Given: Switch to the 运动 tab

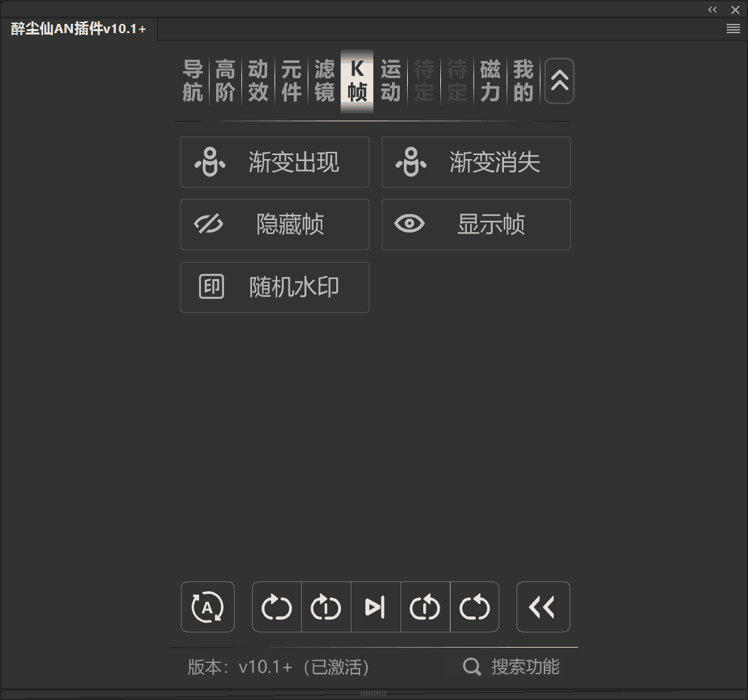Looking at the screenshot, I should point(390,81).
